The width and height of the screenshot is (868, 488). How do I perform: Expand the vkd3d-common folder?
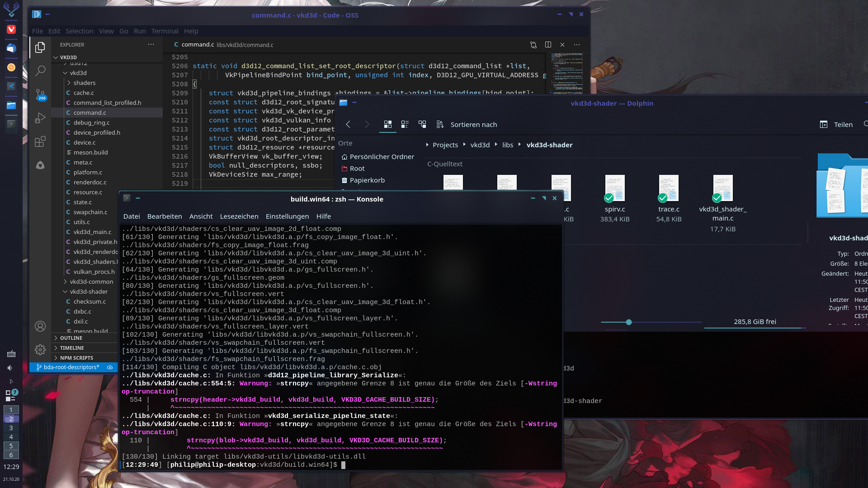click(x=91, y=282)
